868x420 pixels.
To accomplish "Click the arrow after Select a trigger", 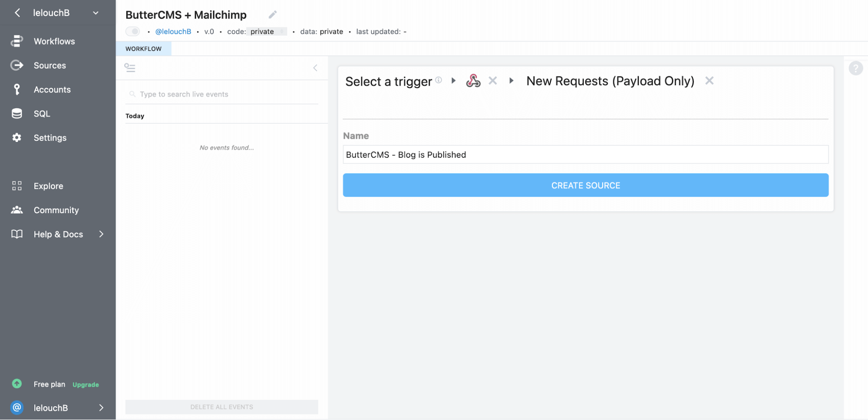I will [453, 81].
